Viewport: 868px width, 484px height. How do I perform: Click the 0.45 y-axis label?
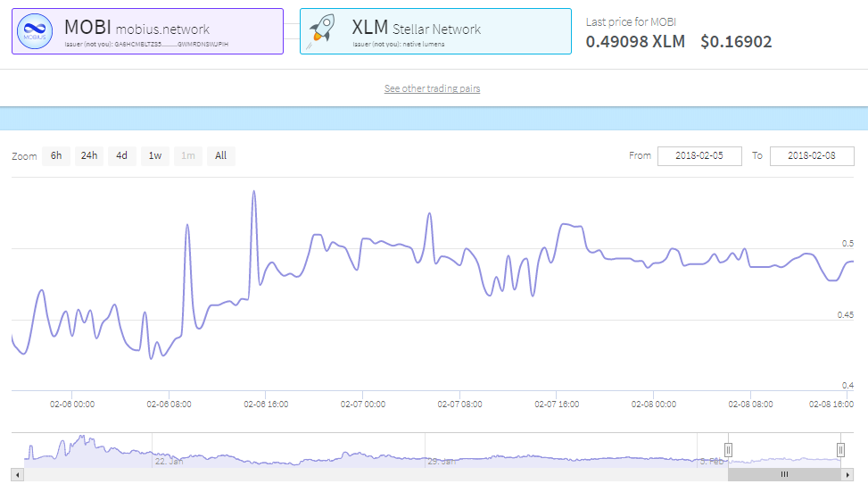point(846,315)
